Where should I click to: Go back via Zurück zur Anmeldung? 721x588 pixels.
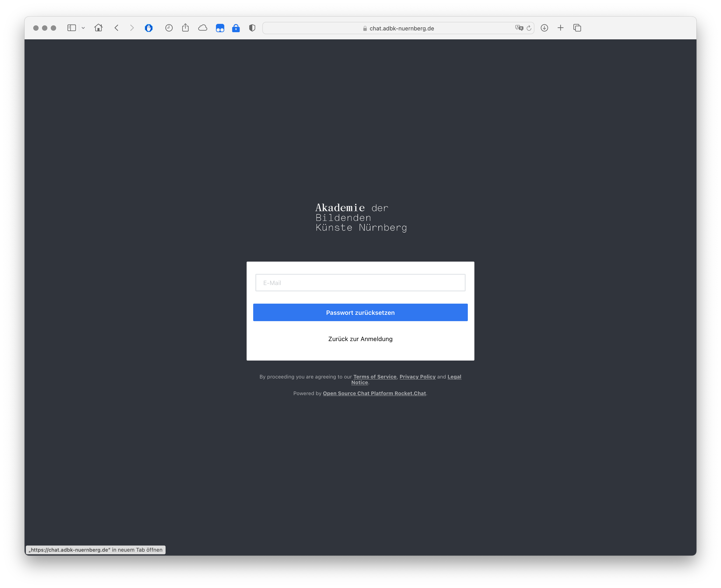point(360,339)
